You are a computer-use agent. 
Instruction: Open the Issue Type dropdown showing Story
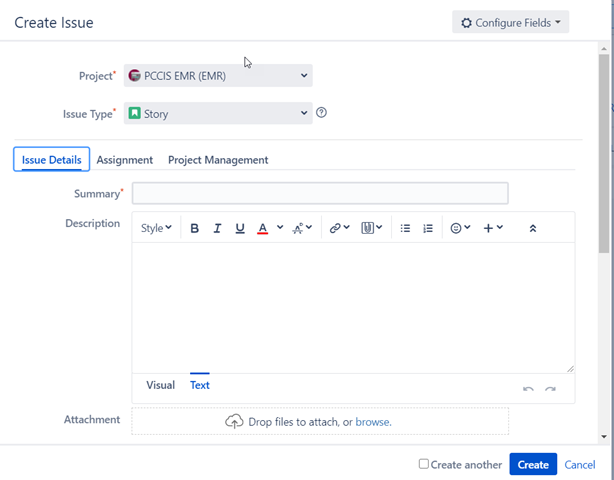pos(218,114)
